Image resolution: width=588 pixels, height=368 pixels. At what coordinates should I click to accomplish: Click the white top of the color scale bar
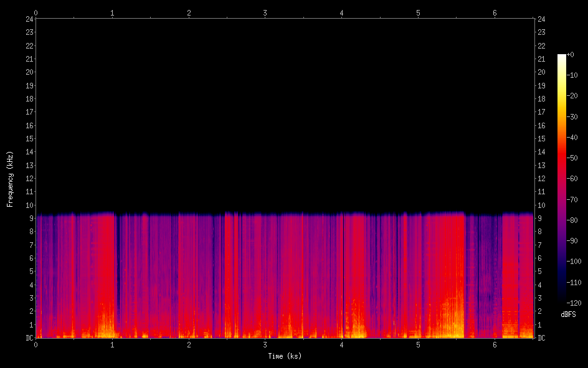coord(562,57)
